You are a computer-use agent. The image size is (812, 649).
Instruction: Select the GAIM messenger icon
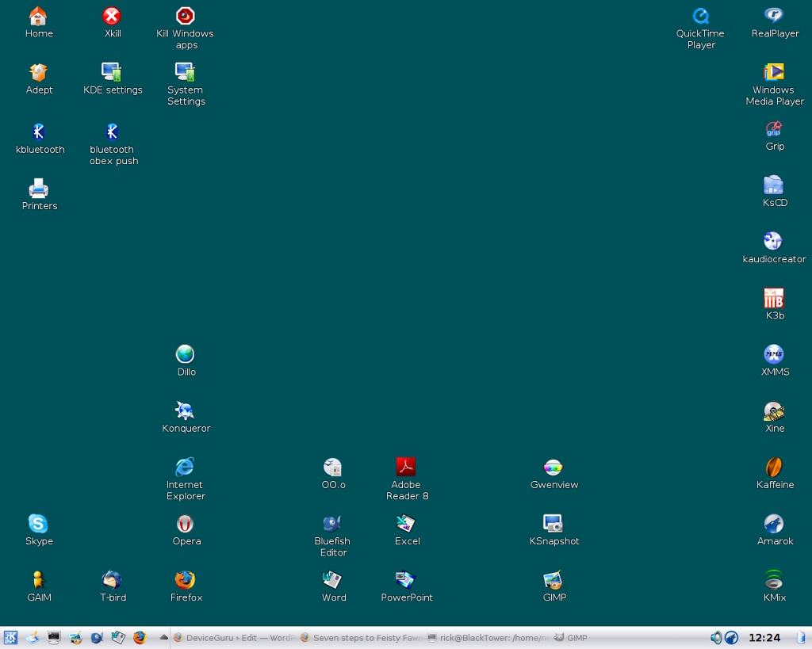pyautogui.click(x=38, y=580)
